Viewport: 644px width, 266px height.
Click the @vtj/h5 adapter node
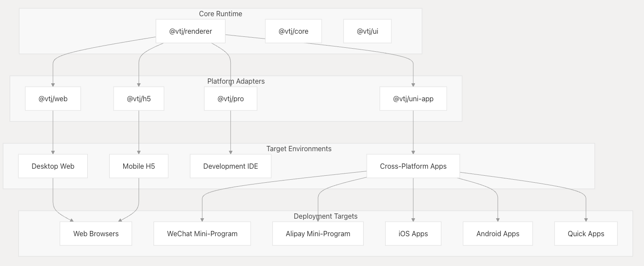pos(139,99)
